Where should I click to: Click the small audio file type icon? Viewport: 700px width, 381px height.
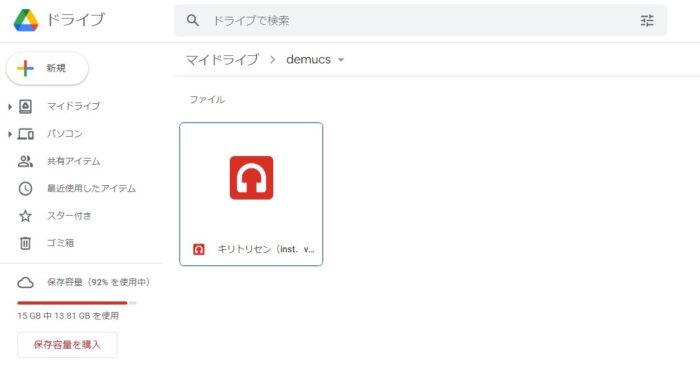[x=199, y=249]
